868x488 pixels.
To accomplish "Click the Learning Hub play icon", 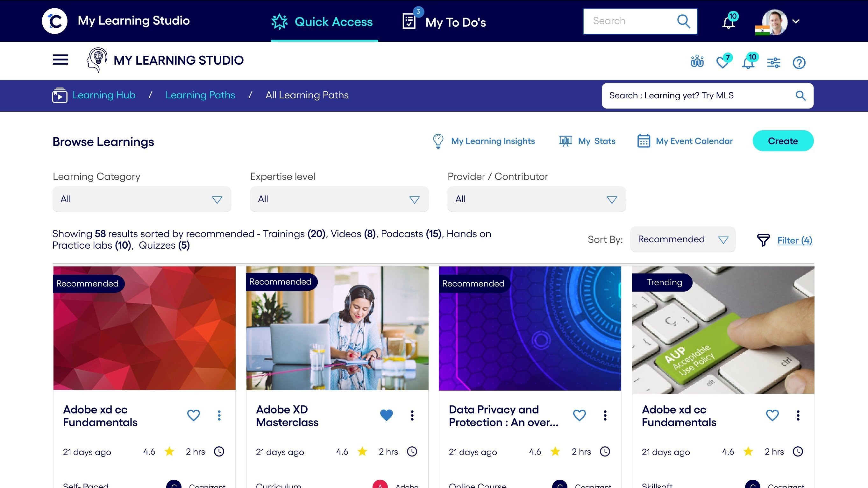I will pos(60,95).
